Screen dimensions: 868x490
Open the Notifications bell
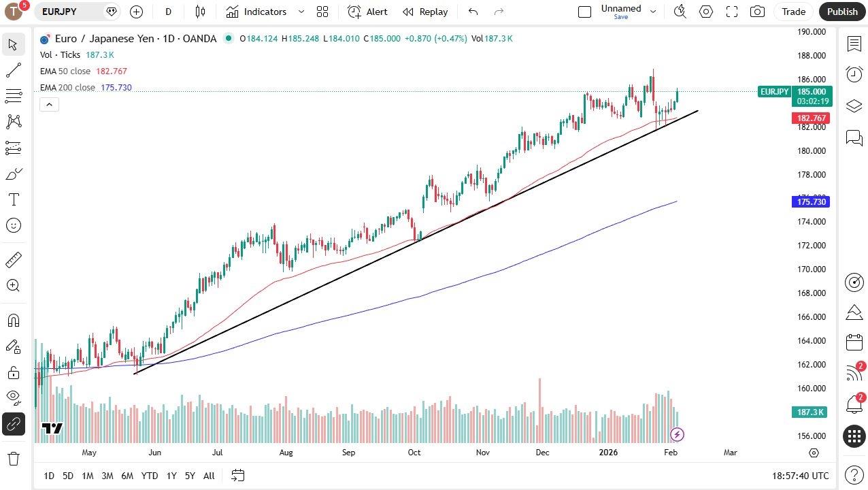(854, 404)
